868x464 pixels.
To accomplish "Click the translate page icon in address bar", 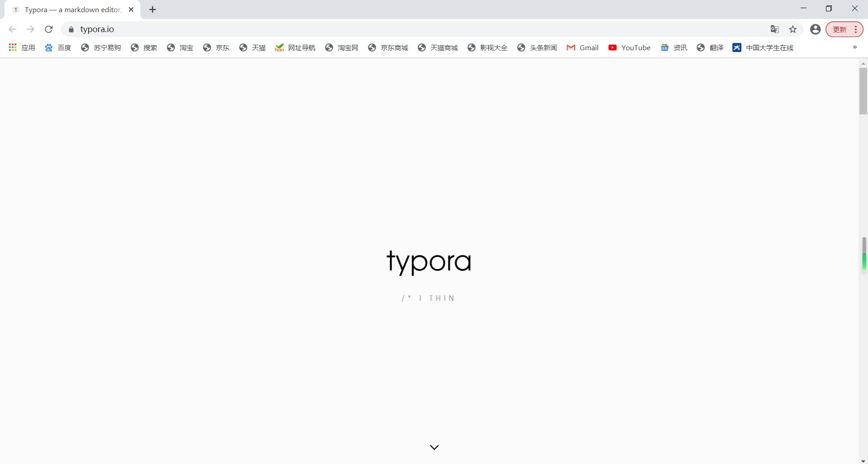I will [x=774, y=29].
